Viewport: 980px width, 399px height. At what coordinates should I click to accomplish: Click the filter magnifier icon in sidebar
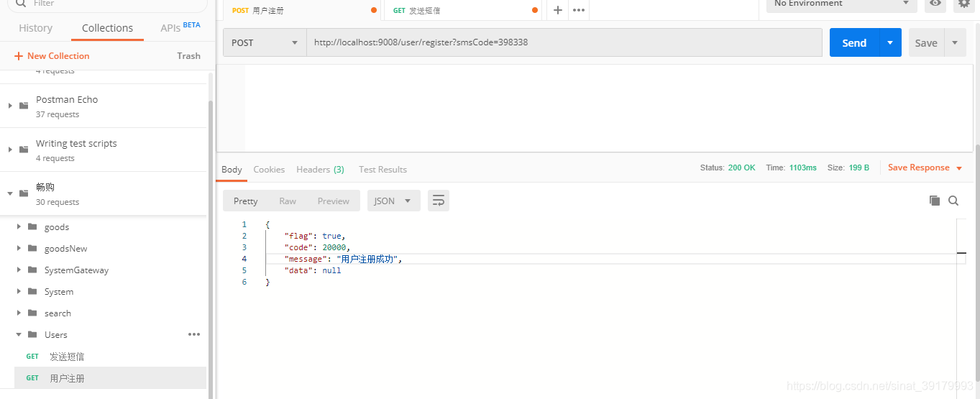(21, 3)
